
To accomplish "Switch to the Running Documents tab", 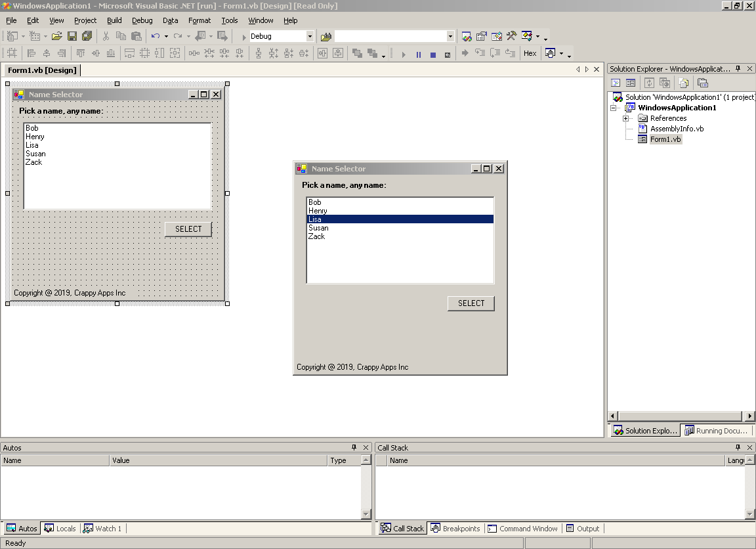I will point(717,431).
